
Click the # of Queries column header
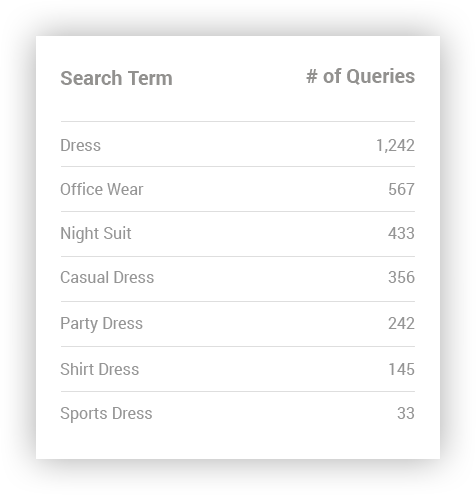[361, 77]
